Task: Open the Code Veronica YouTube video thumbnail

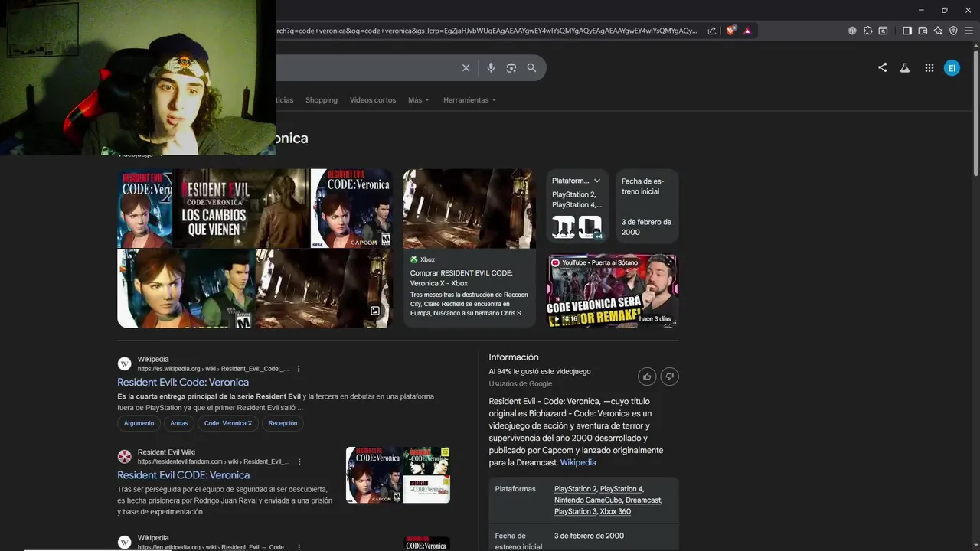Action: (612, 291)
